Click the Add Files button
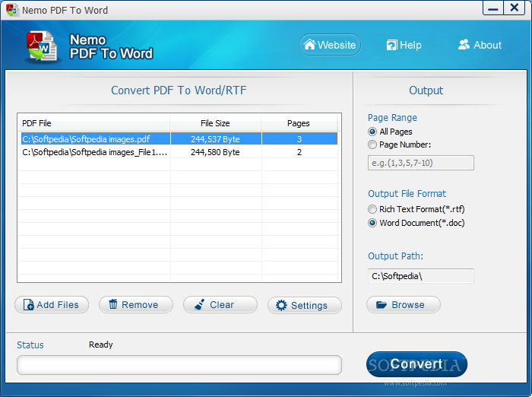The image size is (532, 397). click(x=52, y=305)
